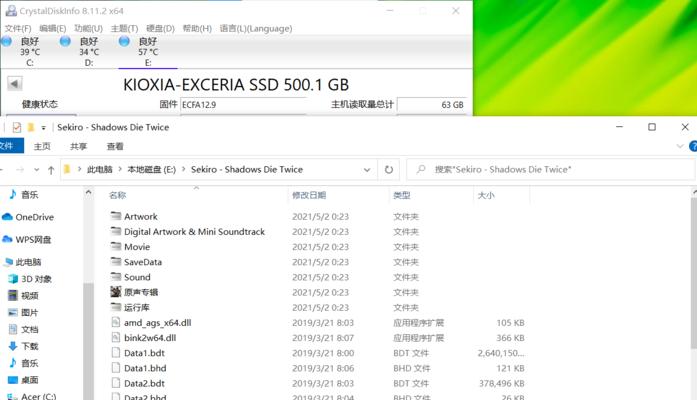Open the address bar history dropdown

367,170
